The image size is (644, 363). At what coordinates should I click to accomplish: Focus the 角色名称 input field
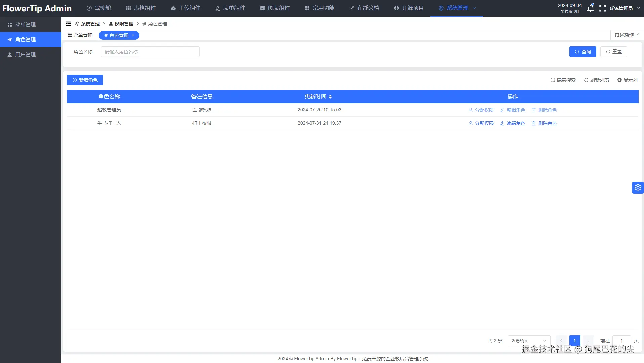point(150,52)
